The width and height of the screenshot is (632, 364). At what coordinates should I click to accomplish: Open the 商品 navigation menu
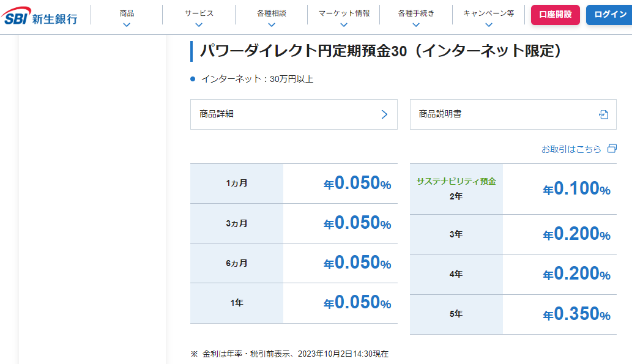(x=127, y=13)
